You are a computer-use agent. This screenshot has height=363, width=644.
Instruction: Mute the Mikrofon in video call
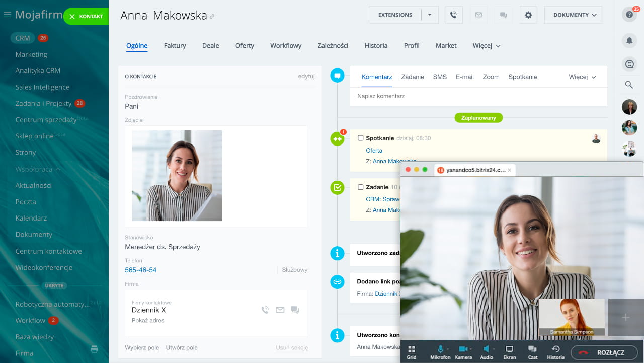[440, 351]
